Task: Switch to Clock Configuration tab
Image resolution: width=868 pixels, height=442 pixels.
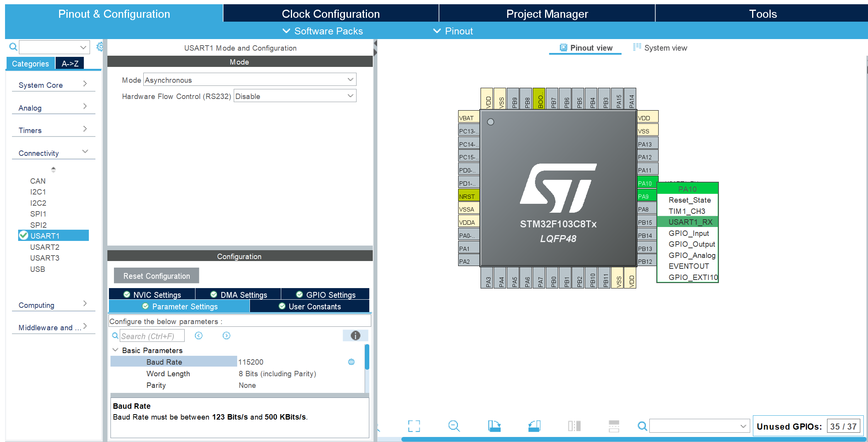Action: [x=331, y=14]
